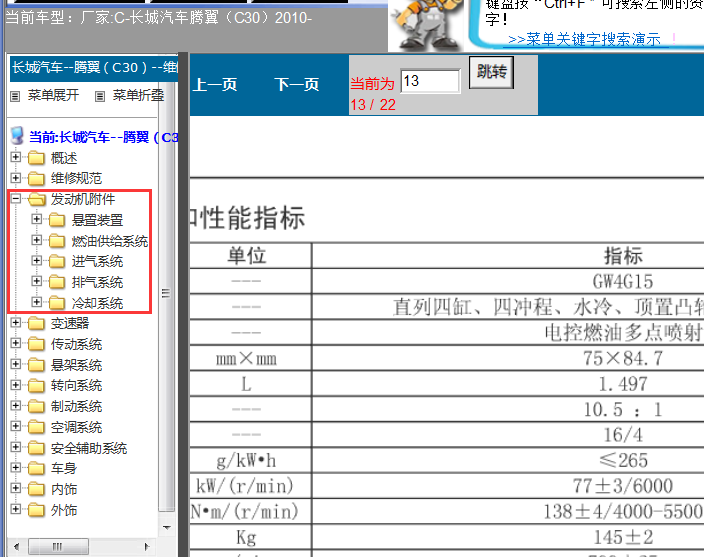Click the folder icon for 转向系统
Image resolution: width=704 pixels, height=557 pixels.
coord(36,386)
